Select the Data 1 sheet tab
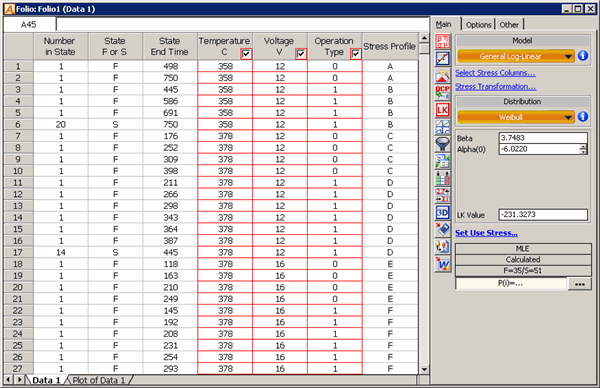600x388 pixels. (x=46, y=380)
